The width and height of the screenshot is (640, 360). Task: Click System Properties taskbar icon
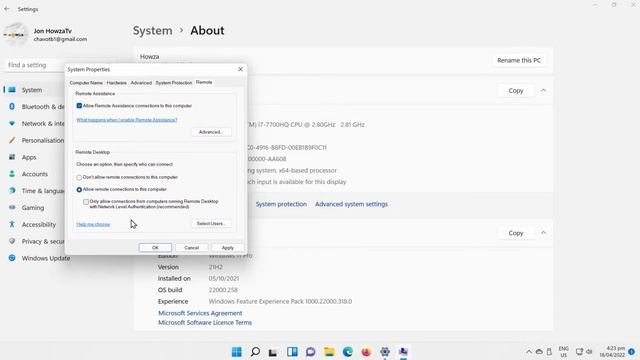[403, 351]
